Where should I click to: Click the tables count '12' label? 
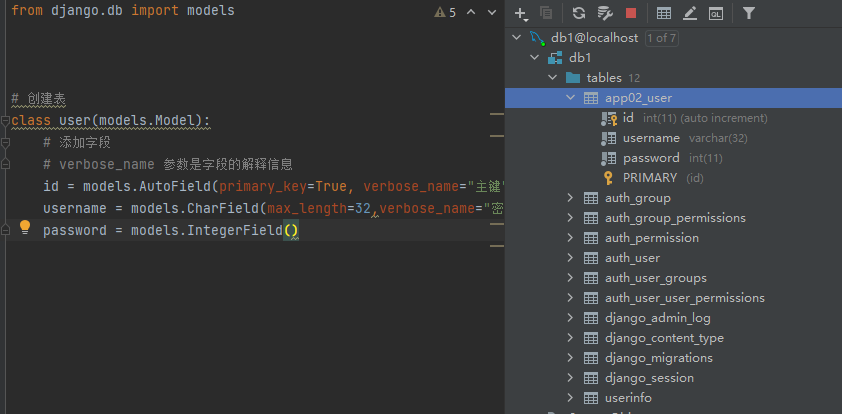(x=634, y=78)
